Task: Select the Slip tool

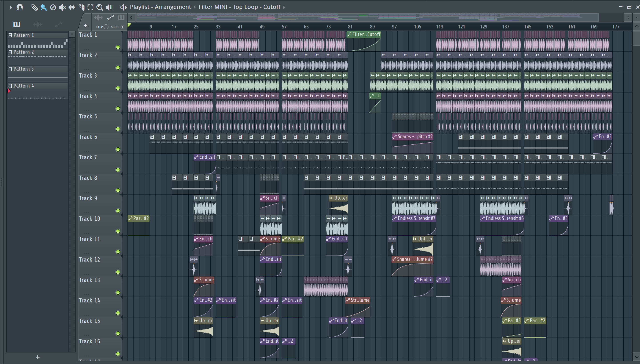Action: click(x=72, y=7)
